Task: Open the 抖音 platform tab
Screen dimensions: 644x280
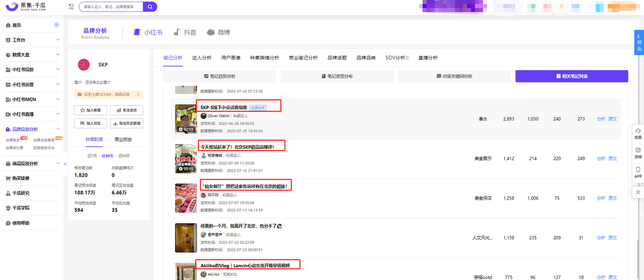Action: (185, 32)
